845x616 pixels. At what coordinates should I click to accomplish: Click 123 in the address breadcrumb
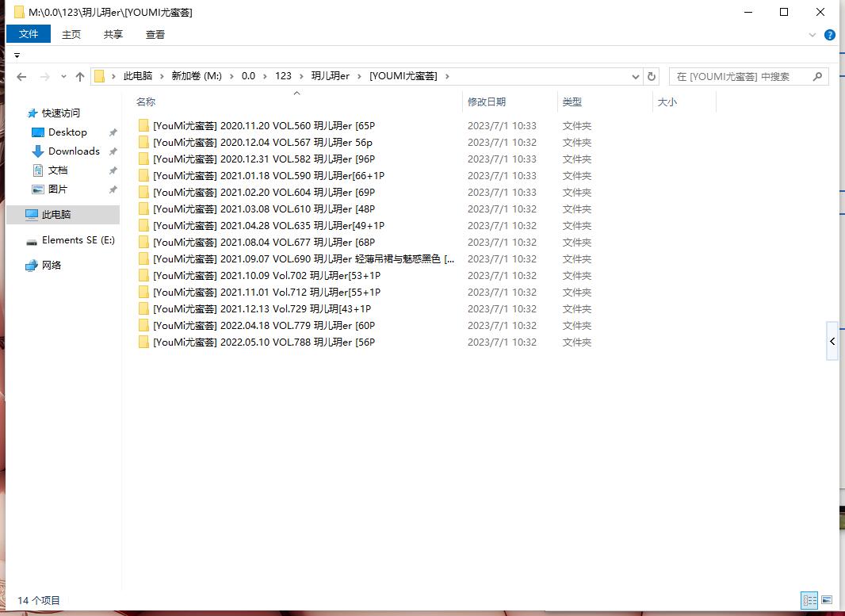(x=283, y=76)
